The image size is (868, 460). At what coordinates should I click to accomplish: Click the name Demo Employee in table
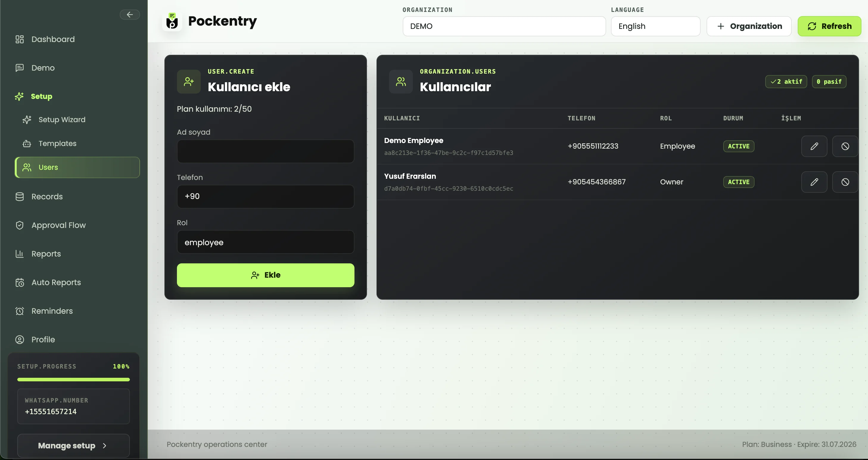413,141
